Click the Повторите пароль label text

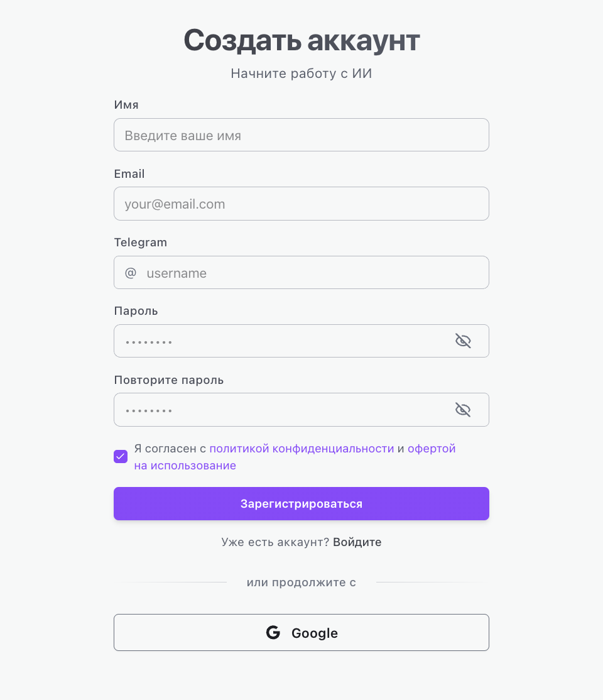point(169,380)
